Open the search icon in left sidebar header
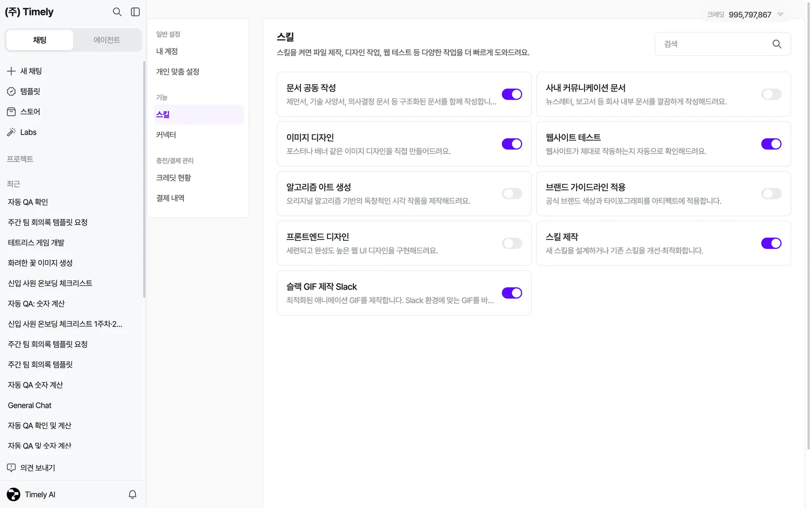This screenshot has width=812, height=508. click(x=117, y=12)
